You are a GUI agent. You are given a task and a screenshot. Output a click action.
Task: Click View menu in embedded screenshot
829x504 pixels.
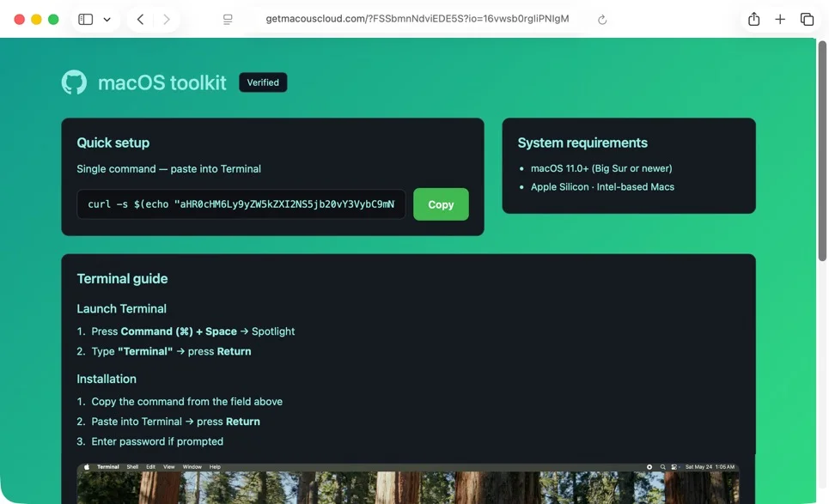point(168,467)
